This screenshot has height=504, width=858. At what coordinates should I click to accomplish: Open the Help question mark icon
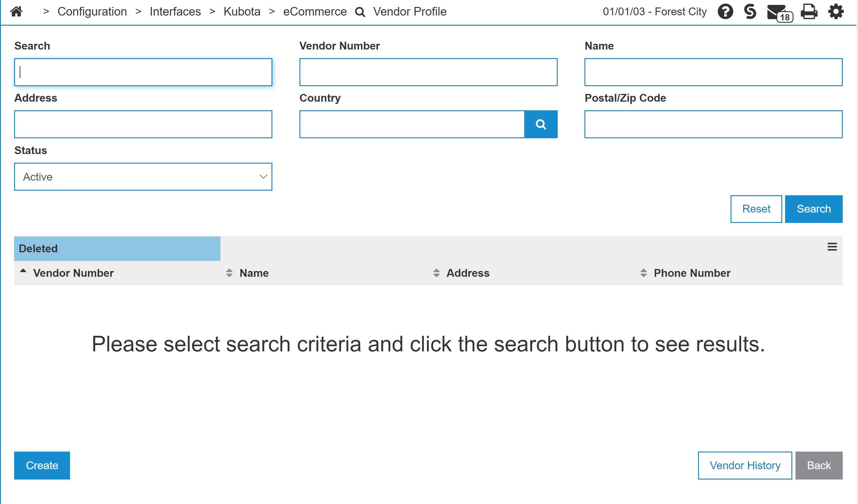725,12
